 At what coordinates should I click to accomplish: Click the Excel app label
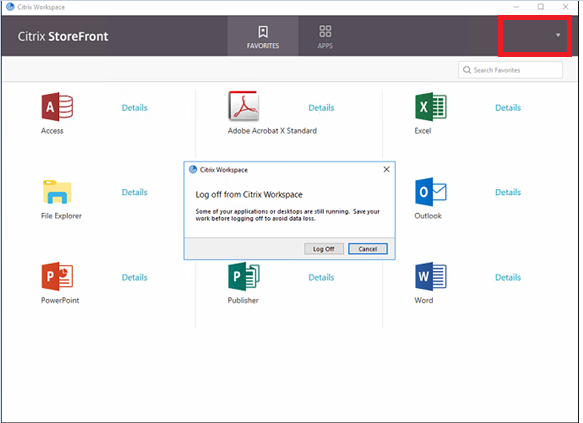423,131
